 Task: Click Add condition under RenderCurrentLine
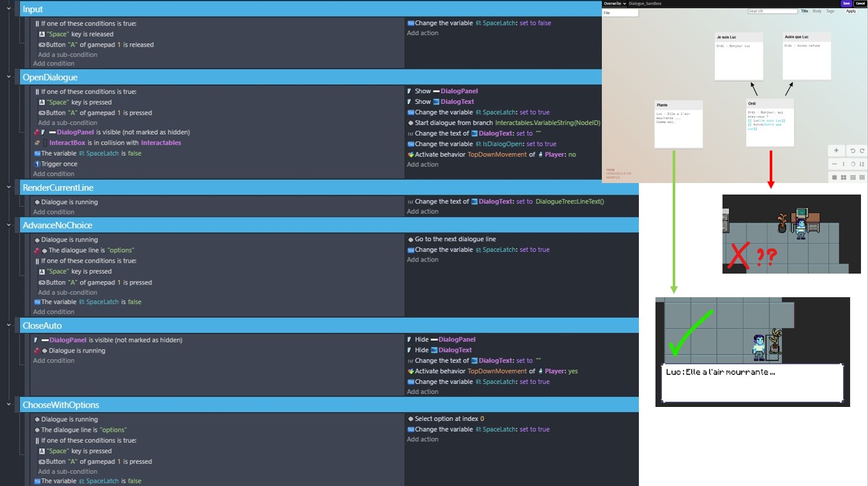tap(54, 212)
